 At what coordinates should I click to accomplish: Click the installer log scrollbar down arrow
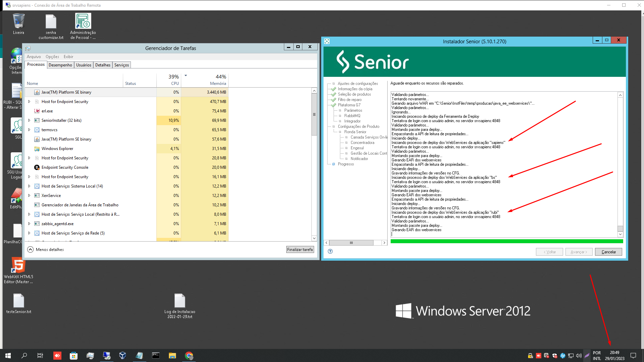(620, 234)
